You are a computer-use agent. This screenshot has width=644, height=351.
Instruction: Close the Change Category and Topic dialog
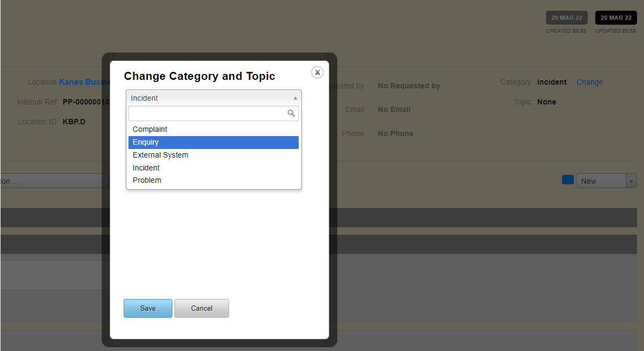pyautogui.click(x=317, y=72)
